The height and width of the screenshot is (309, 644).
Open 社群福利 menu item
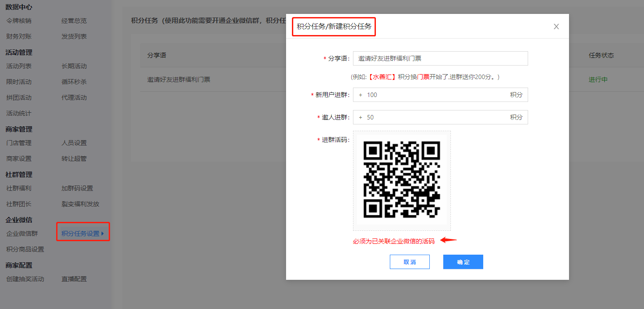pos(19,188)
